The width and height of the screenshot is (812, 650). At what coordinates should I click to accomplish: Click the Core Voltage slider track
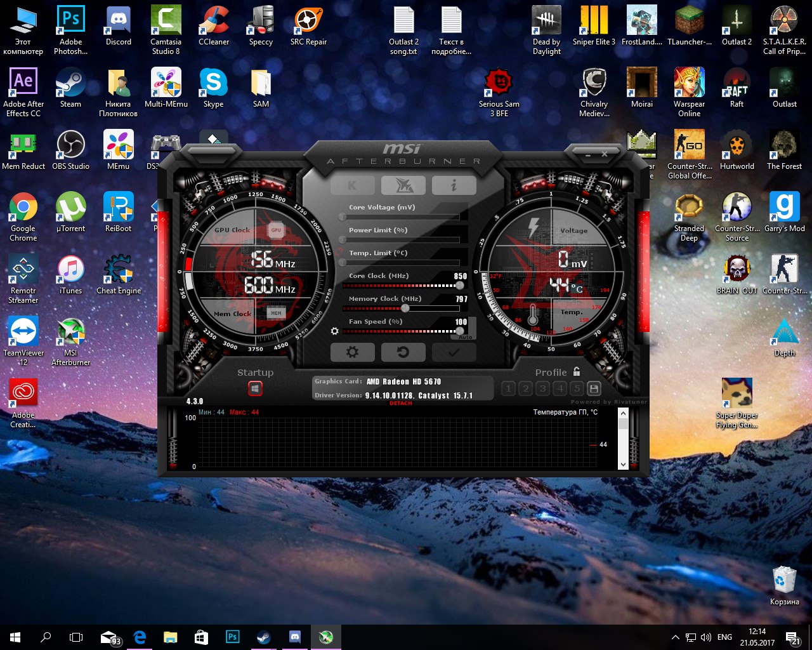tap(401, 217)
